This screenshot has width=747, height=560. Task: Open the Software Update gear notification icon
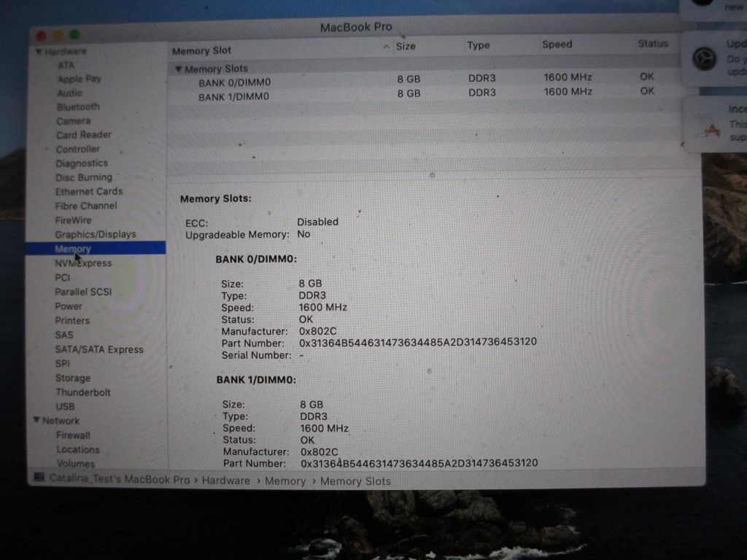[x=704, y=59]
